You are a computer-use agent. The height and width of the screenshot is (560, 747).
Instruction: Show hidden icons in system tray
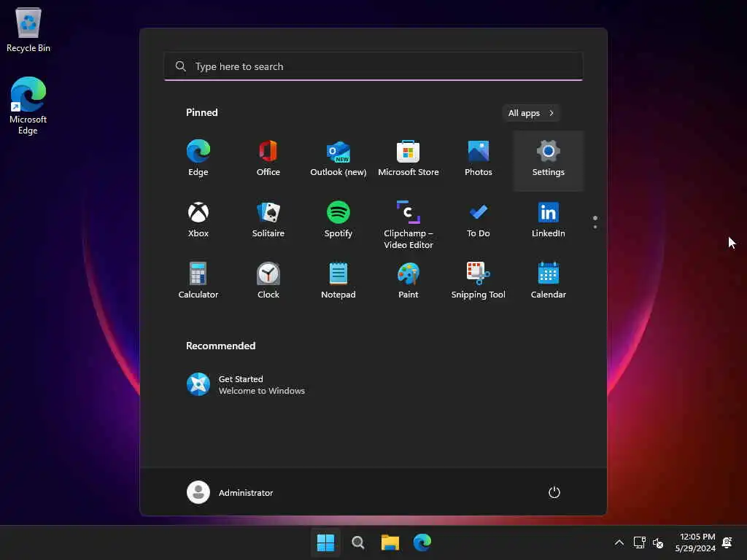pyautogui.click(x=619, y=542)
